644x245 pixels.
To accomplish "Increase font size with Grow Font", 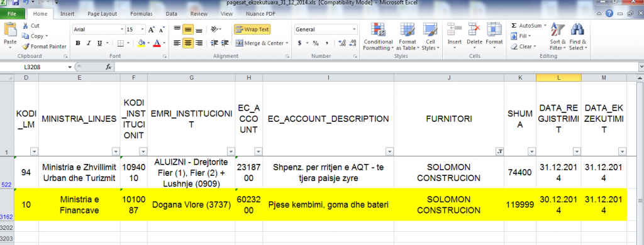I will 152,30.
